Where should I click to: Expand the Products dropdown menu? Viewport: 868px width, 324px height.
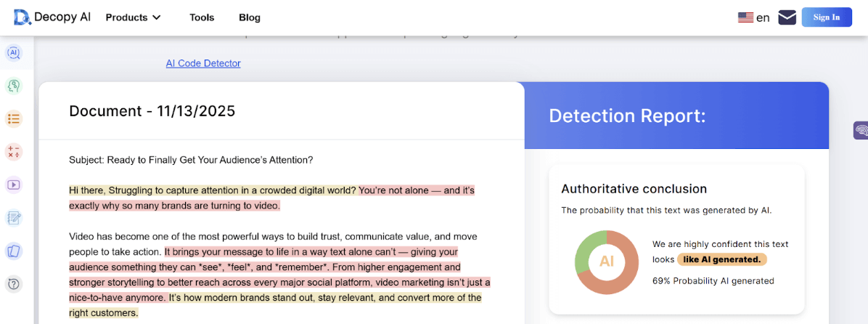[134, 17]
